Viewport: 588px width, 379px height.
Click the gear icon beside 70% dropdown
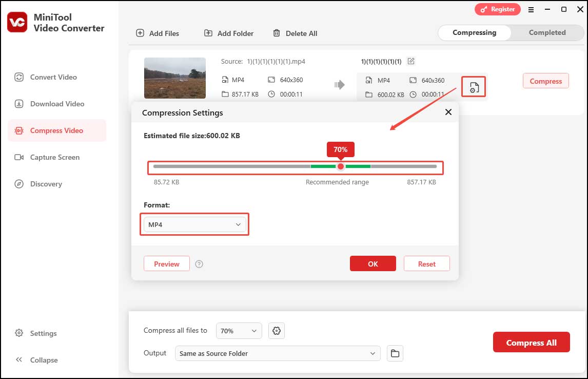point(277,331)
